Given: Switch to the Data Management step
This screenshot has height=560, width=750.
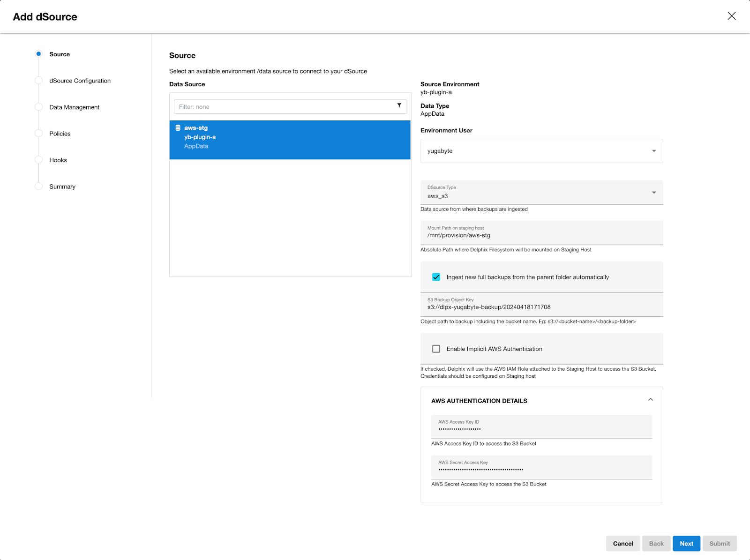Looking at the screenshot, I should 74,107.
